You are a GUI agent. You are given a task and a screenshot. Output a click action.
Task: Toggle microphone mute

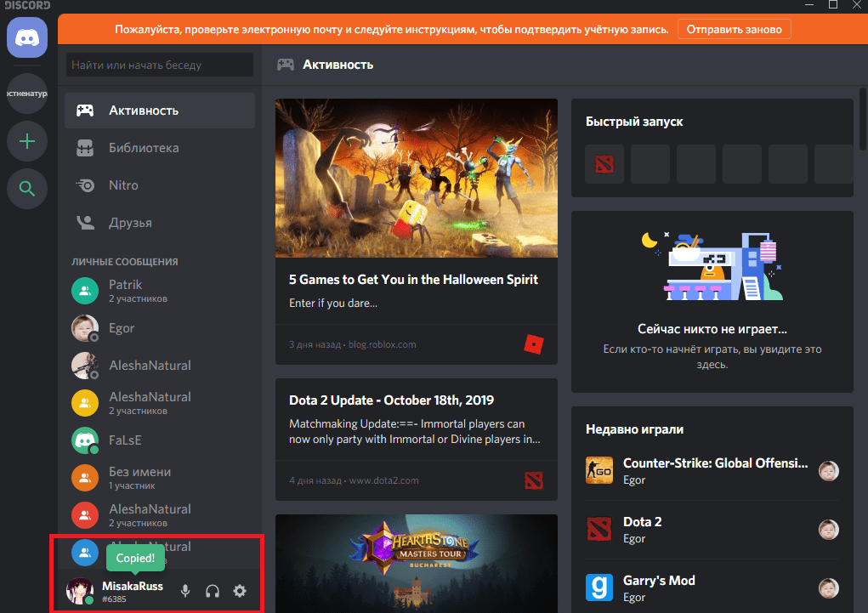(185, 591)
